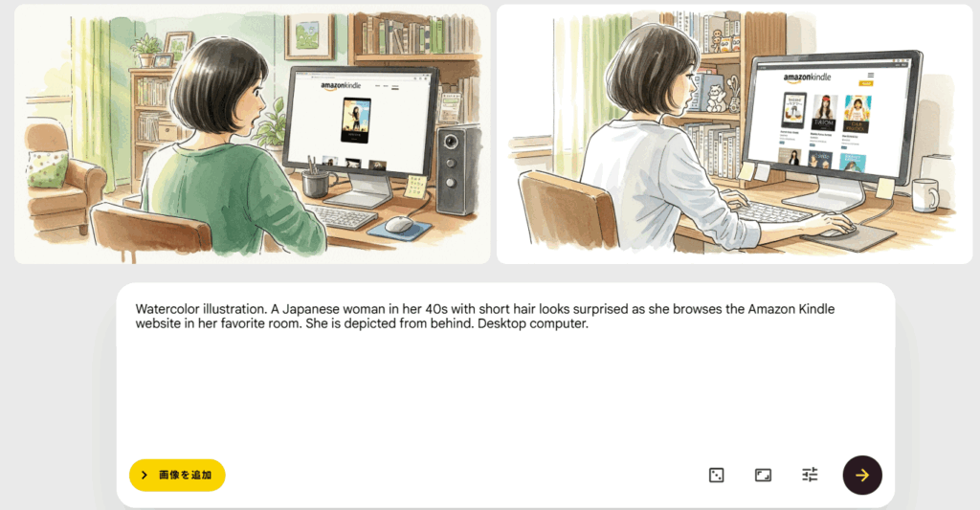Screen dimensions: 980x510
Task: Place cursor on the word "Watercolor" in prompt
Action: click(x=167, y=309)
